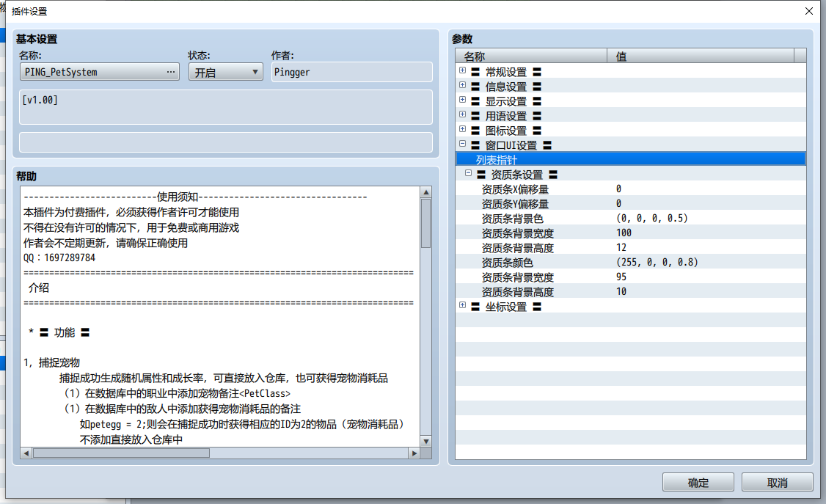The image size is (826, 504).
Task: Expand the 常规设置 parameter group
Action: coord(463,70)
